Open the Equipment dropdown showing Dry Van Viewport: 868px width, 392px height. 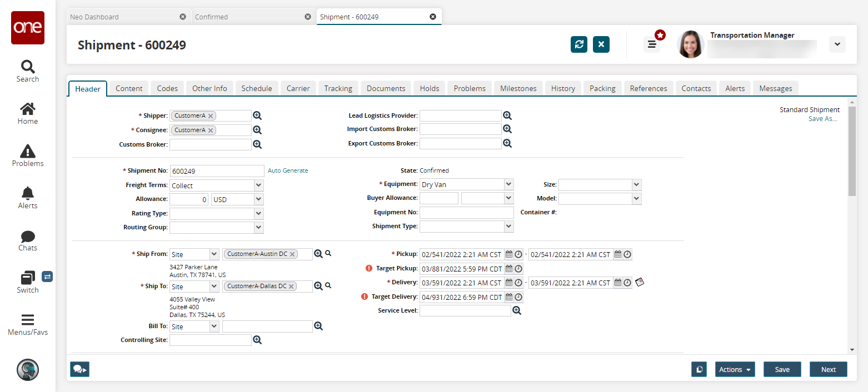click(508, 184)
